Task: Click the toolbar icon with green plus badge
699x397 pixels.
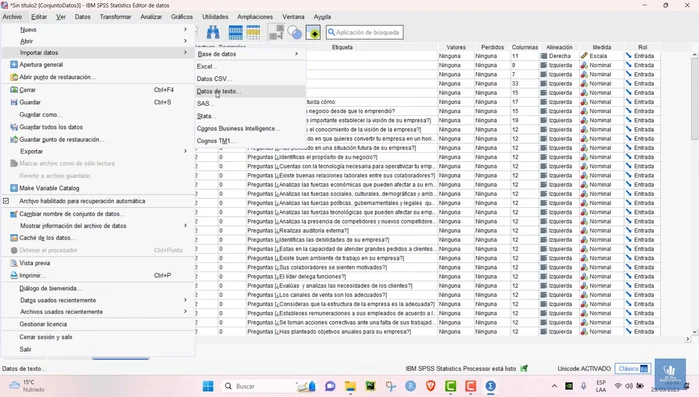Action: click(313, 32)
